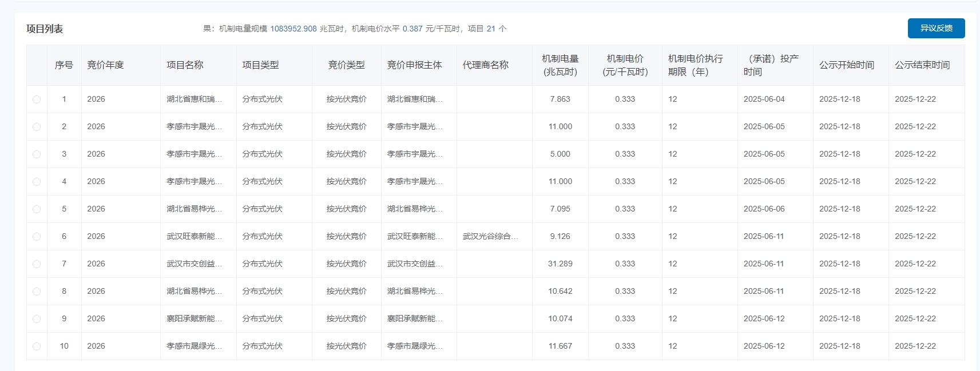The width and height of the screenshot is (980, 371).
Task: Click the 机制电量(兆瓦时) column header
Action: point(560,65)
